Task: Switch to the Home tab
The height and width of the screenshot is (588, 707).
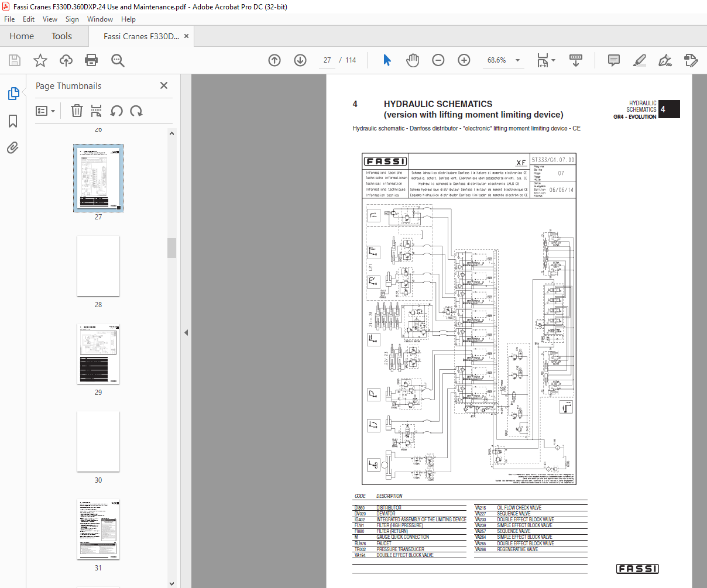Action: (x=22, y=36)
